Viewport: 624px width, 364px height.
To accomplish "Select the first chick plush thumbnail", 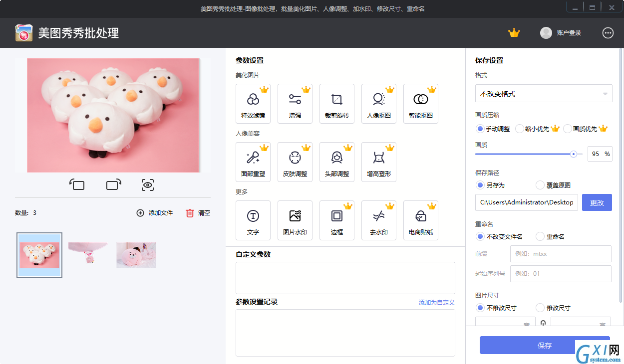I will tap(39, 255).
